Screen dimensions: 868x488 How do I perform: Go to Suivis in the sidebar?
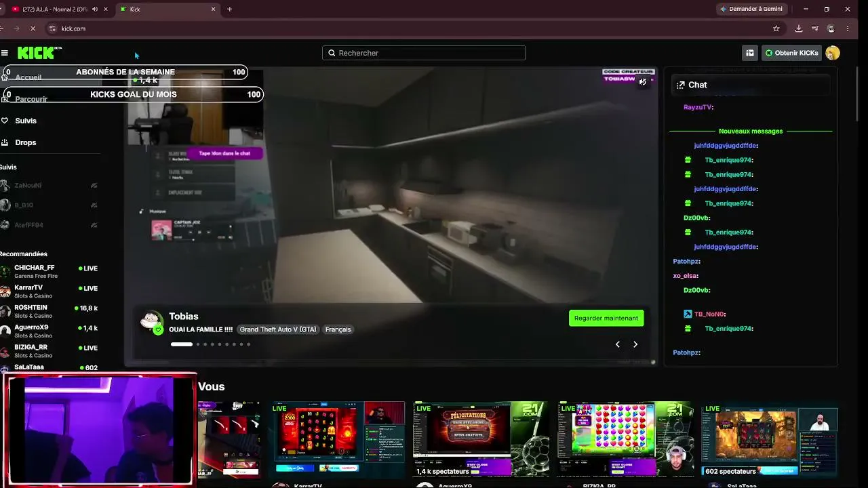pos(26,121)
